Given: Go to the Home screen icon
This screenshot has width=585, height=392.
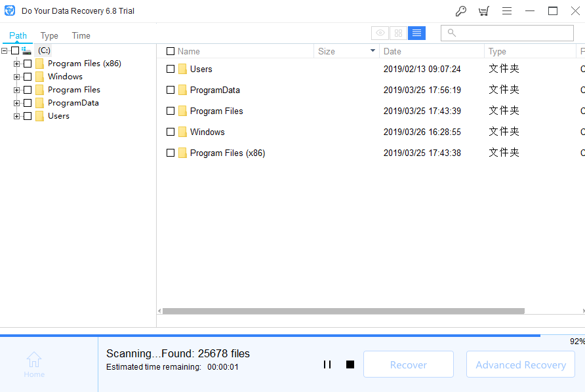Looking at the screenshot, I should click(34, 364).
